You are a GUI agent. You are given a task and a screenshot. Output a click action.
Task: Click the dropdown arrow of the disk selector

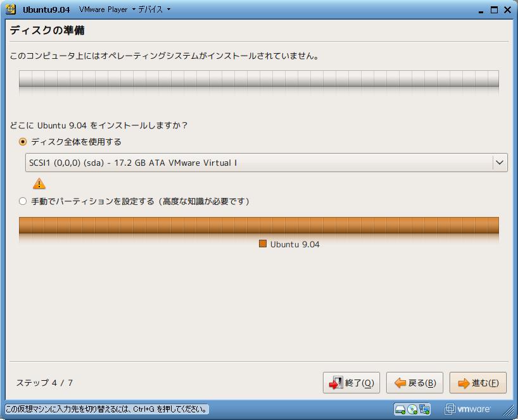point(500,163)
